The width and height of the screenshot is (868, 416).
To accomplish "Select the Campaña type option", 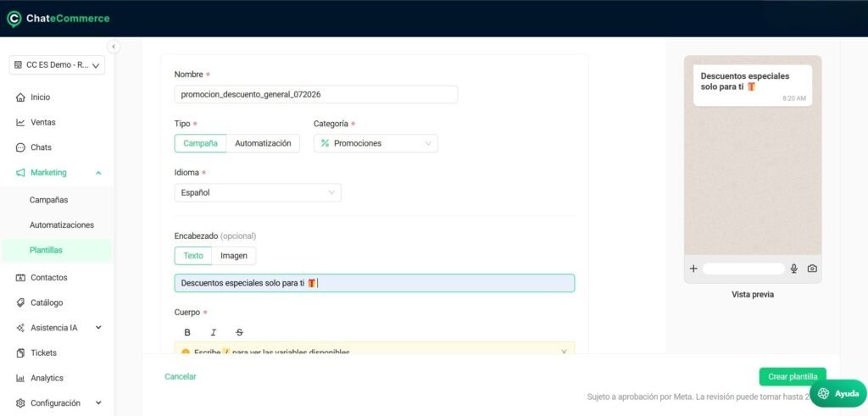I will coord(200,143).
